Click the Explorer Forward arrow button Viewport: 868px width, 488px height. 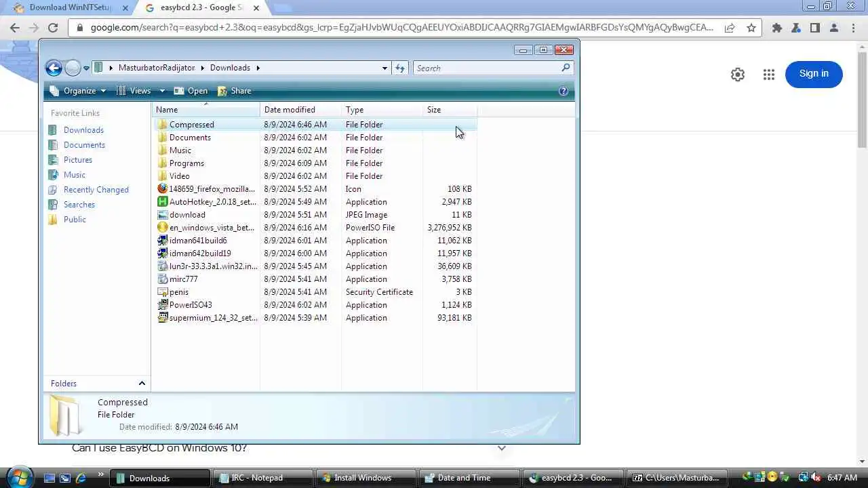click(73, 68)
